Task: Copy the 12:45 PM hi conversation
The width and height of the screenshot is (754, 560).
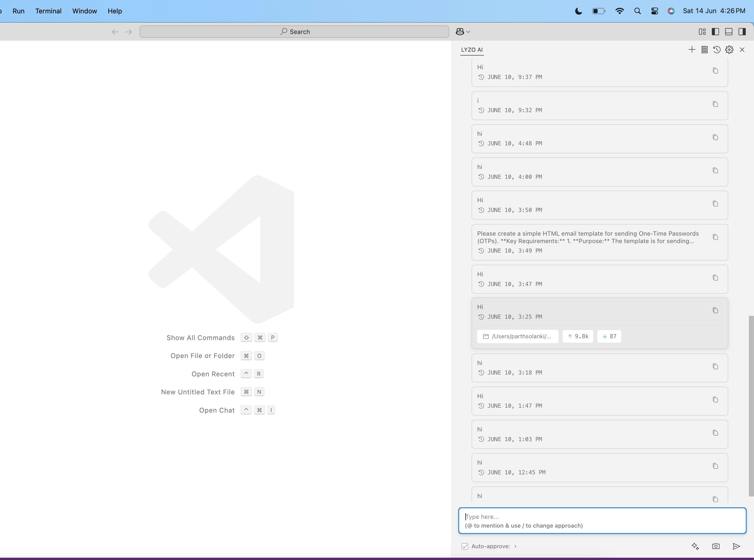Action: 715,466
